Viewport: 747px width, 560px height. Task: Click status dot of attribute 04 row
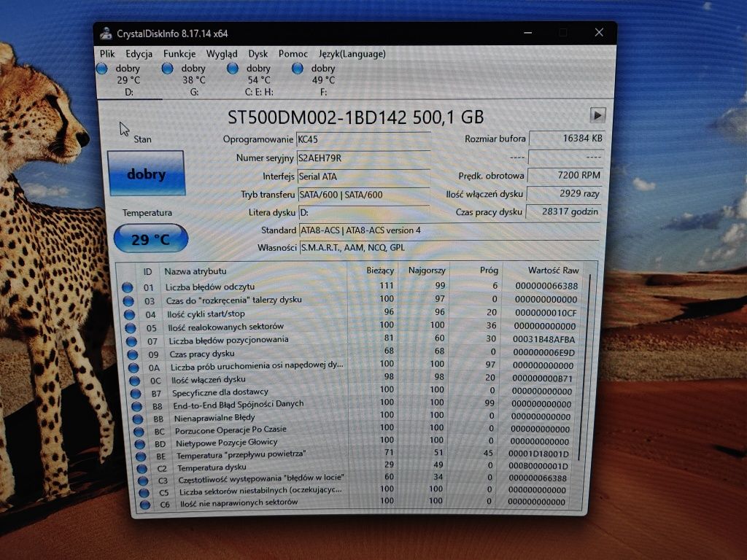coord(129,314)
